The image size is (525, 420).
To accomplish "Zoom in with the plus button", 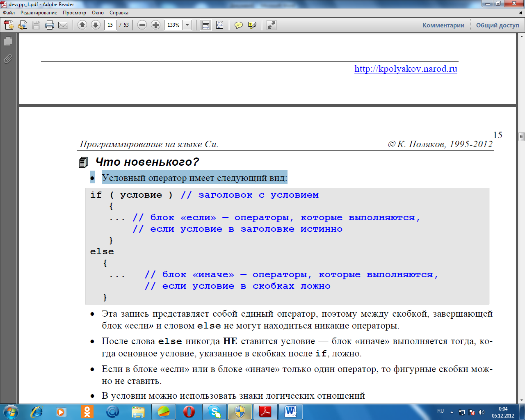I will 155,25.
